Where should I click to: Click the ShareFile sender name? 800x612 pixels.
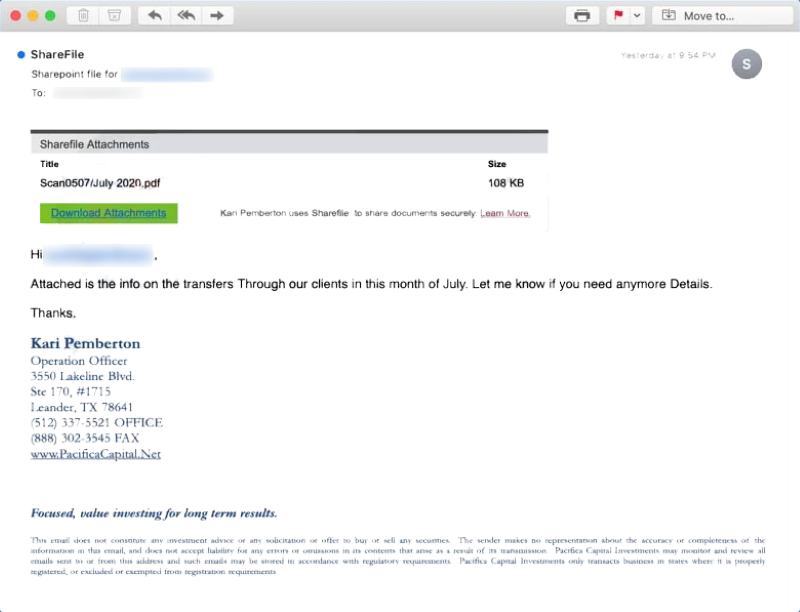(58, 55)
